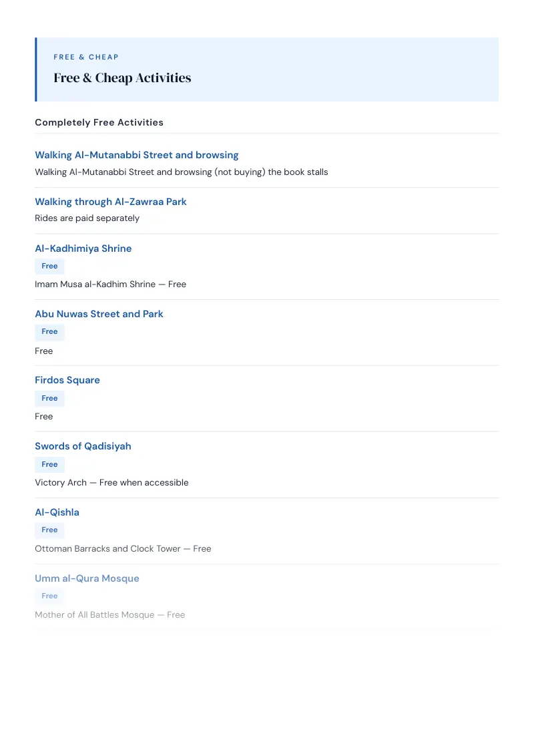Screen dimensions: 534x756
Task: Click Umm al-Qura Mosque title
Action: click(87, 578)
